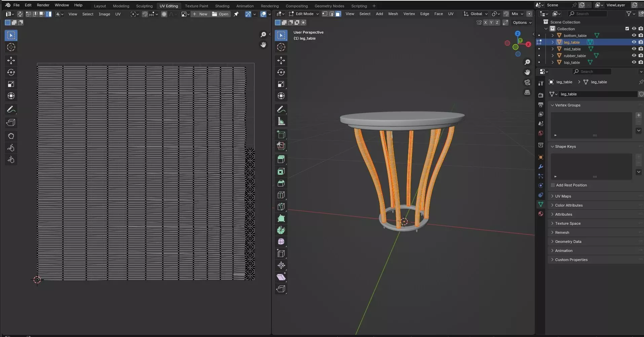
Task: Click the outliner Search field
Action: (x=587, y=14)
